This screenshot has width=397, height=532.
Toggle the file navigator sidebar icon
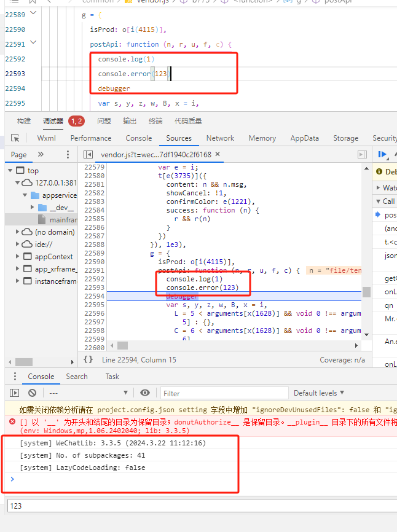click(88, 155)
